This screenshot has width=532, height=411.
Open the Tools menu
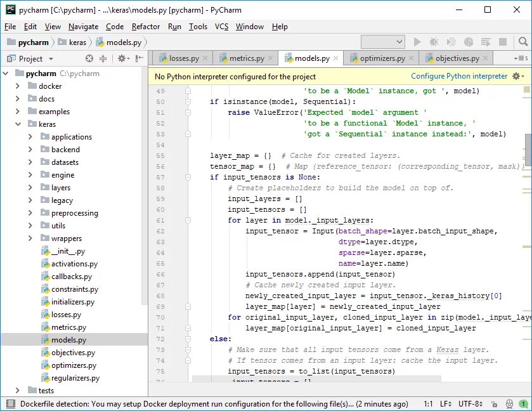click(198, 27)
